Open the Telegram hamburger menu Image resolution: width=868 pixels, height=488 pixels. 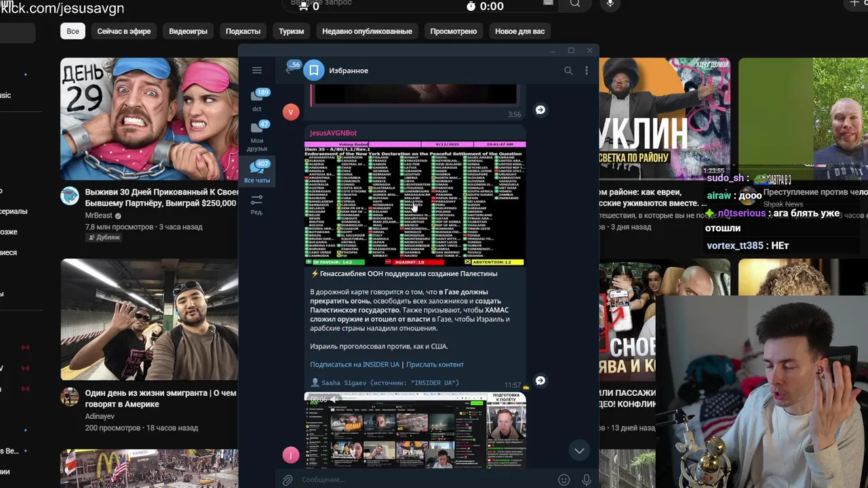coord(257,70)
